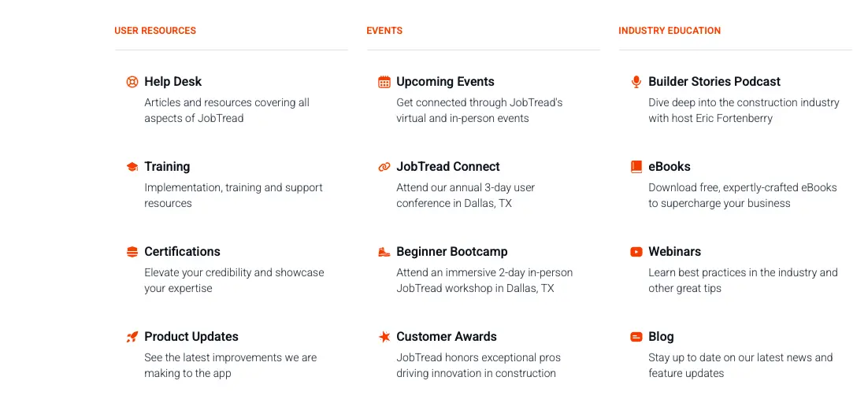Screen dimensions: 868x414
Task: Open the Help Desk link
Action: coord(172,82)
